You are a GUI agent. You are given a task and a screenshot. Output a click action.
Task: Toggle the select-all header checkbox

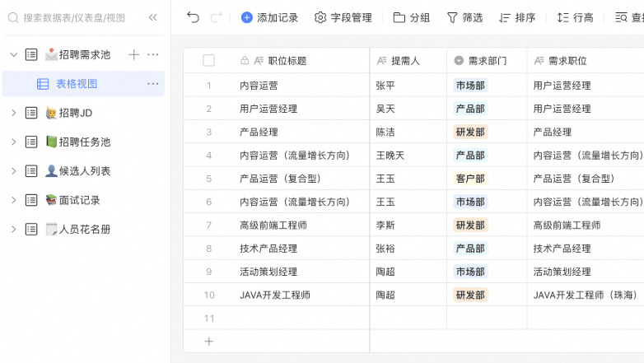click(x=208, y=60)
